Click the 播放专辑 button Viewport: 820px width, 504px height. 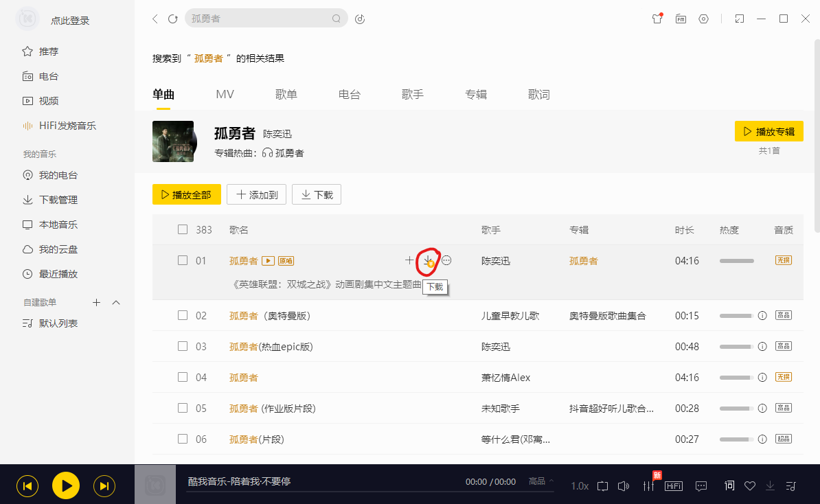pyautogui.click(x=768, y=132)
